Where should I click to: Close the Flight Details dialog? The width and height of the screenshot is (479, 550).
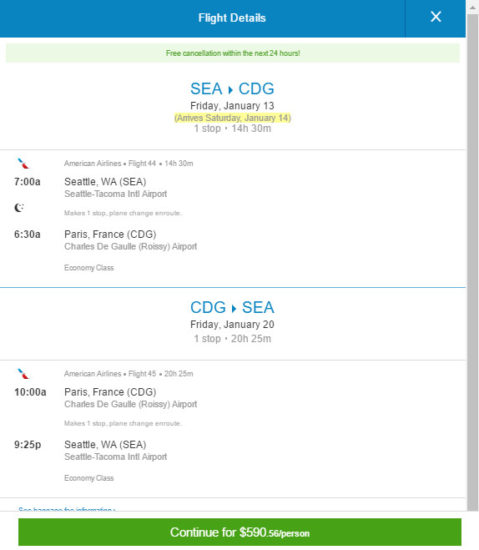point(436,16)
